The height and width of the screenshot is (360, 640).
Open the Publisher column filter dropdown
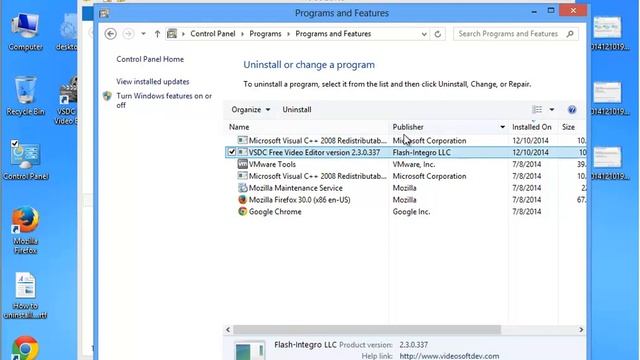502,127
